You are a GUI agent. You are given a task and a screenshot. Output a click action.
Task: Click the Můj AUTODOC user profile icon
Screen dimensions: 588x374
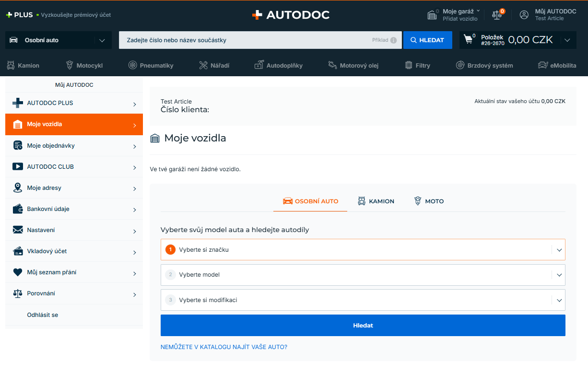point(524,15)
